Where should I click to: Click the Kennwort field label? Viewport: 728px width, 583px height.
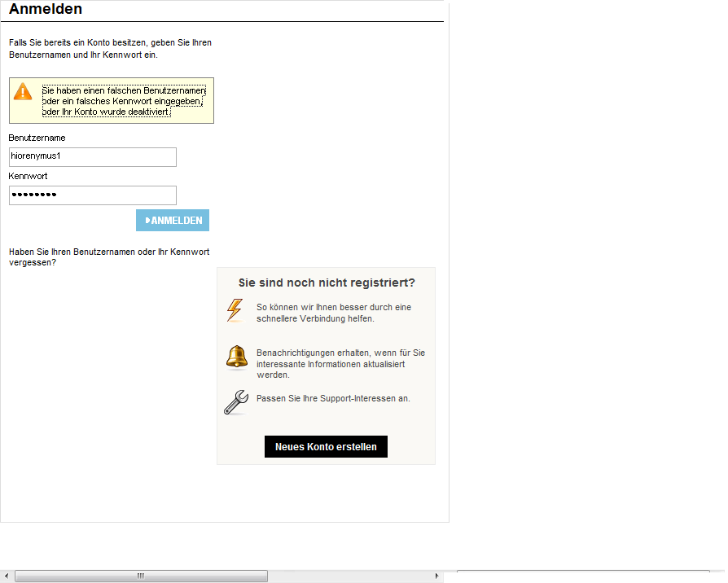29,176
